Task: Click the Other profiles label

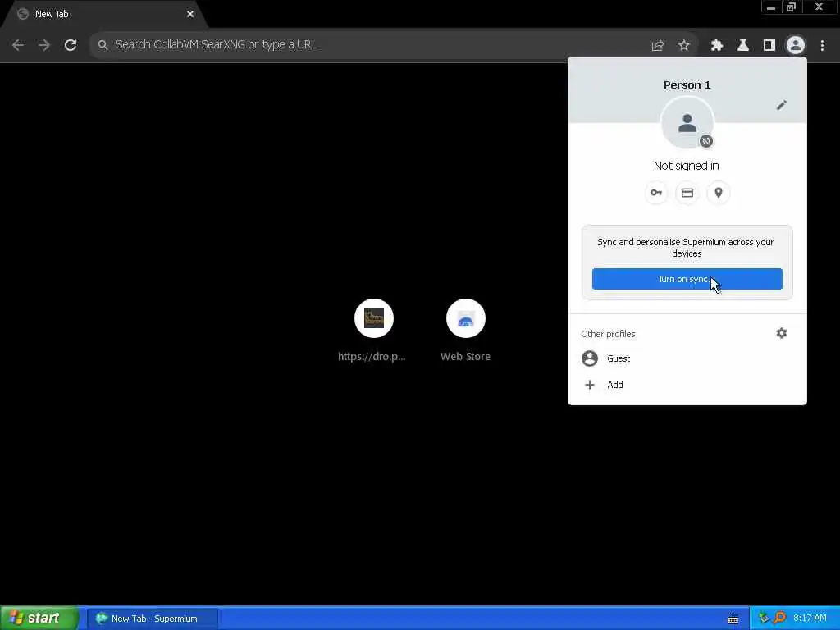Action: (608, 334)
